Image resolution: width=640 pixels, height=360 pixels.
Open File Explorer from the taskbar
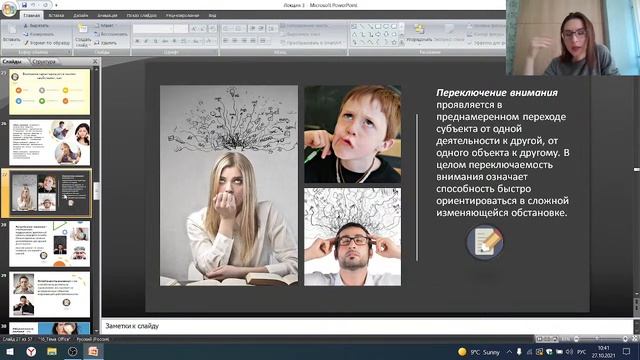pos(52,351)
